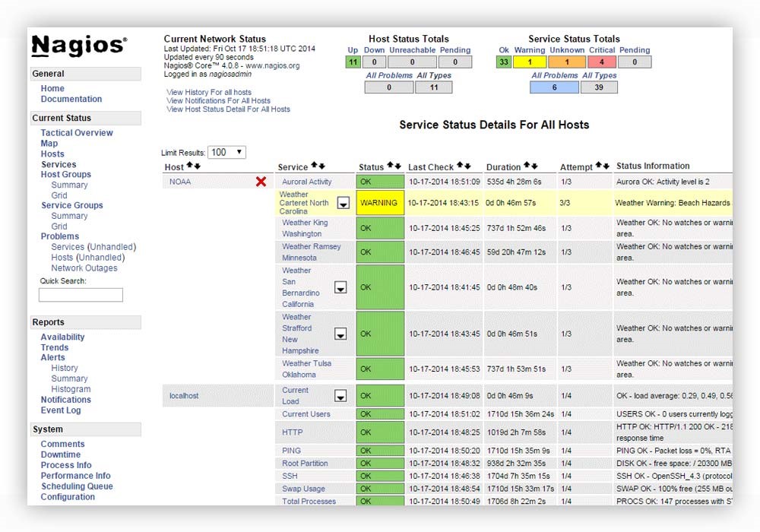Open View History For all hosts link
The height and width of the screenshot is (532, 760).
coord(209,93)
